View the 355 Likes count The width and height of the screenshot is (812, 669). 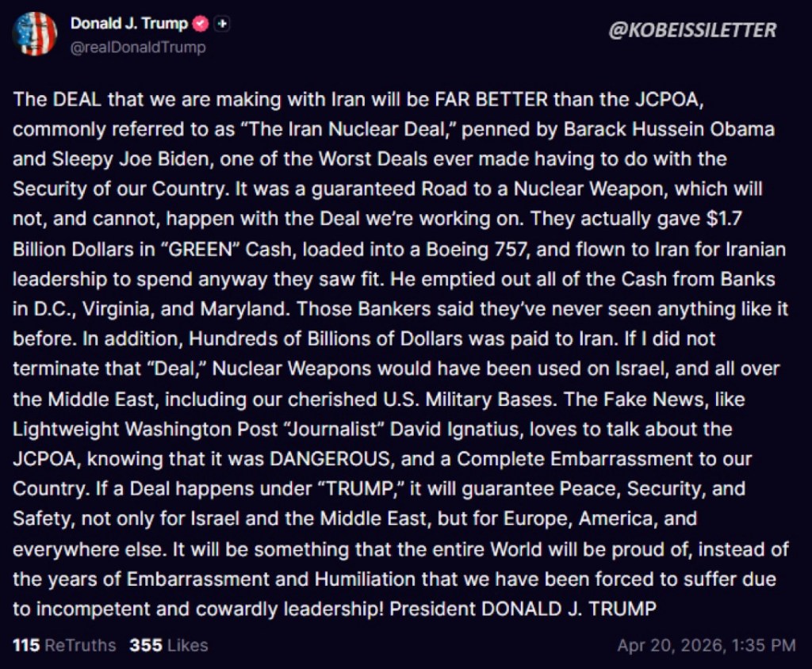click(x=169, y=645)
